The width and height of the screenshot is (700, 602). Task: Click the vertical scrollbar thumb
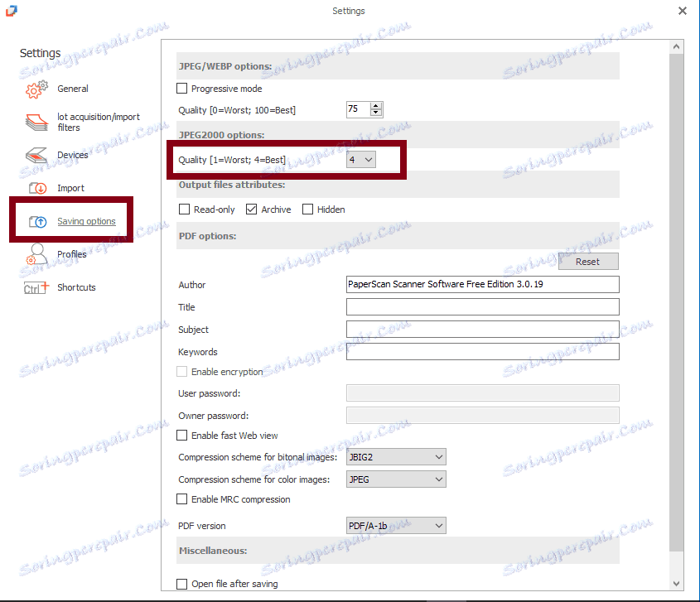676,302
